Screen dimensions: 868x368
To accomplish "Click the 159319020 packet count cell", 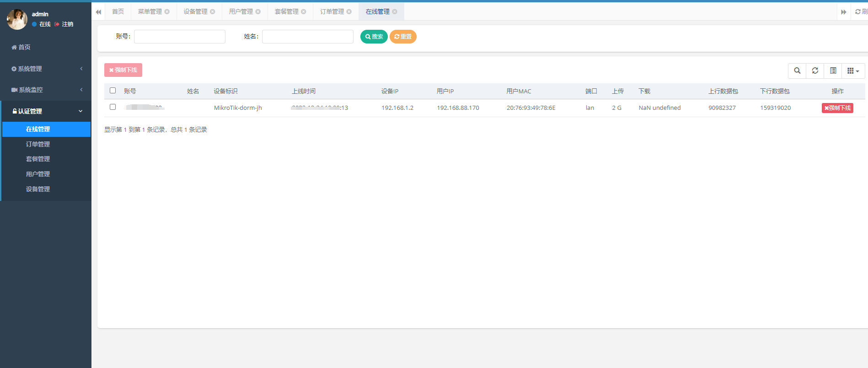I will [x=776, y=108].
